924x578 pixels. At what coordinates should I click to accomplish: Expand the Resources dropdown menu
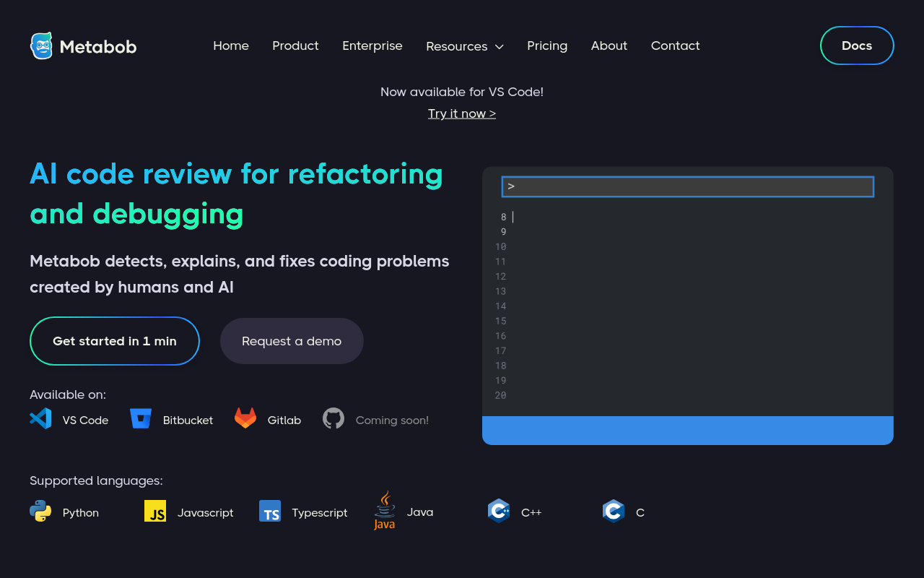point(465,46)
